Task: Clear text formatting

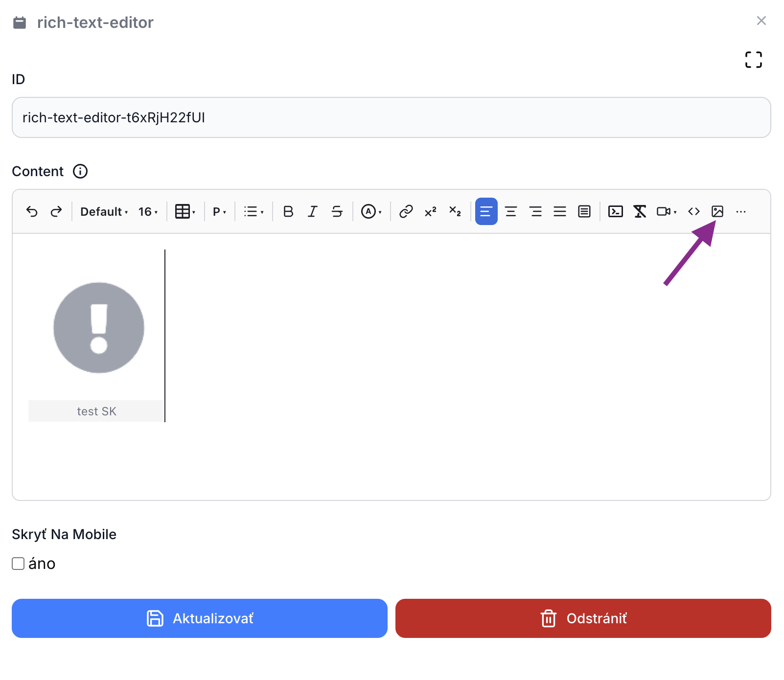Action: coord(640,211)
